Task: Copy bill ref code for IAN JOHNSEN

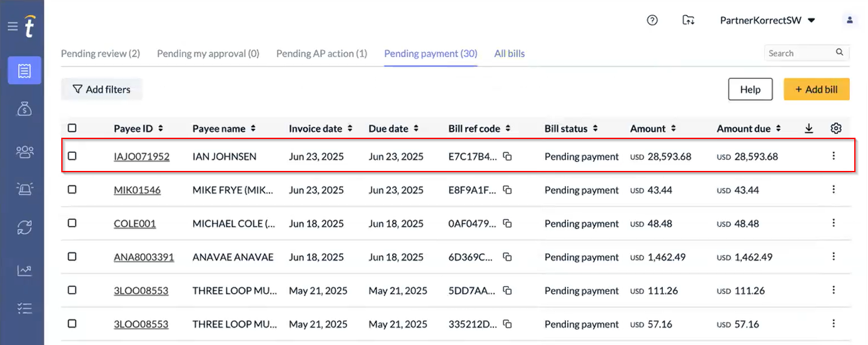Action: tap(508, 157)
